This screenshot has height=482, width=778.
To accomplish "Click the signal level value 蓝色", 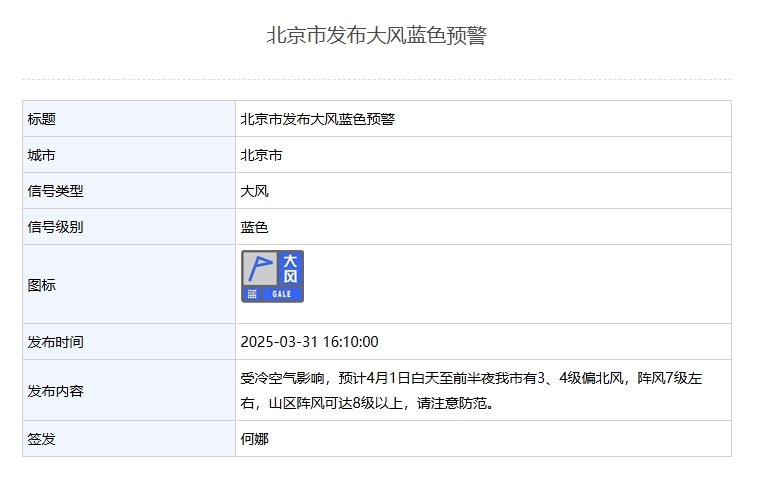I will [255, 227].
